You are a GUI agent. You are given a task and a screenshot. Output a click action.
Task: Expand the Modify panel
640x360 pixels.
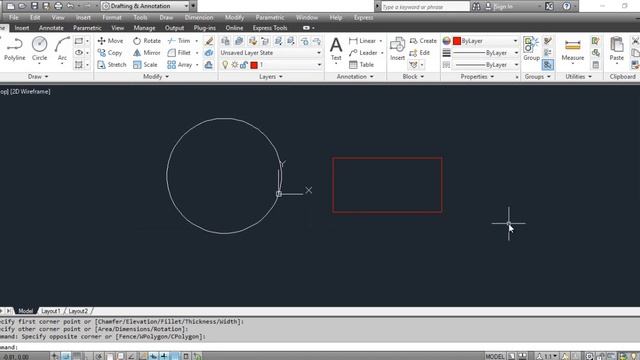156,76
